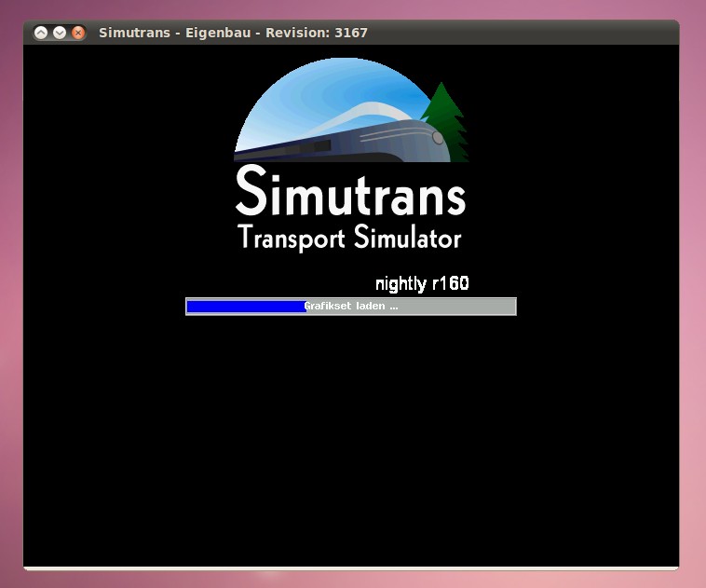Click the nightly r160 version label

pyautogui.click(x=421, y=283)
